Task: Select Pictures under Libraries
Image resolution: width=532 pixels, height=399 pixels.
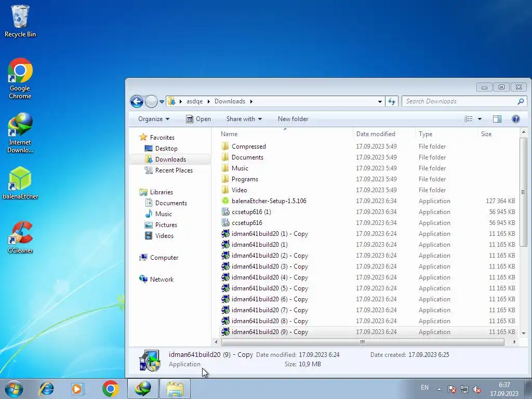Action: [166, 224]
